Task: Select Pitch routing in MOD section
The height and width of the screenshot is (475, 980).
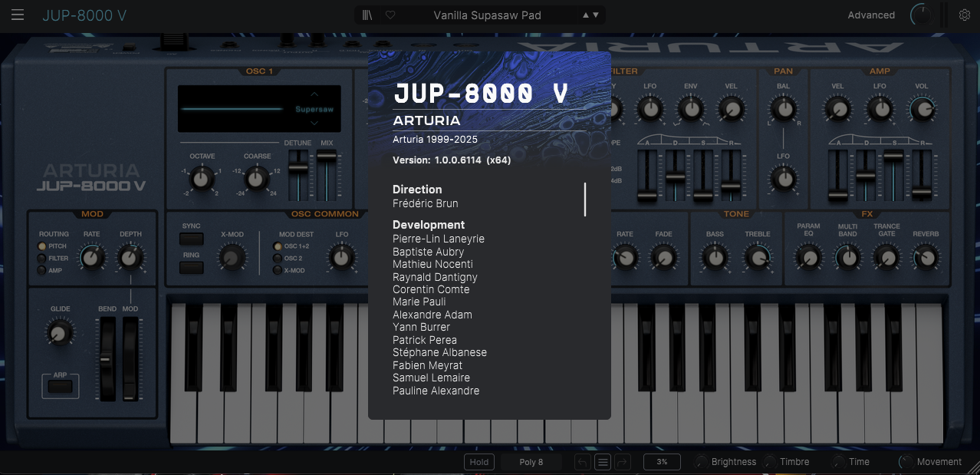Action: pos(41,246)
